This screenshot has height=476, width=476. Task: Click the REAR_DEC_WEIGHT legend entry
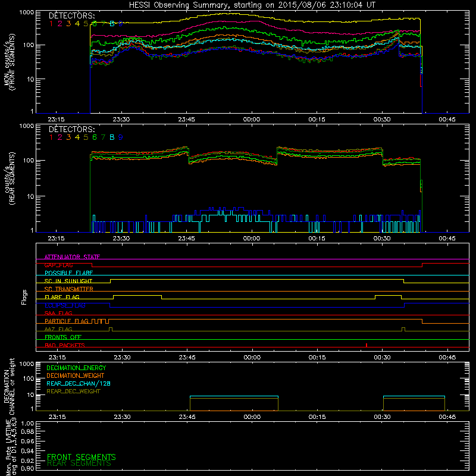coord(73,392)
